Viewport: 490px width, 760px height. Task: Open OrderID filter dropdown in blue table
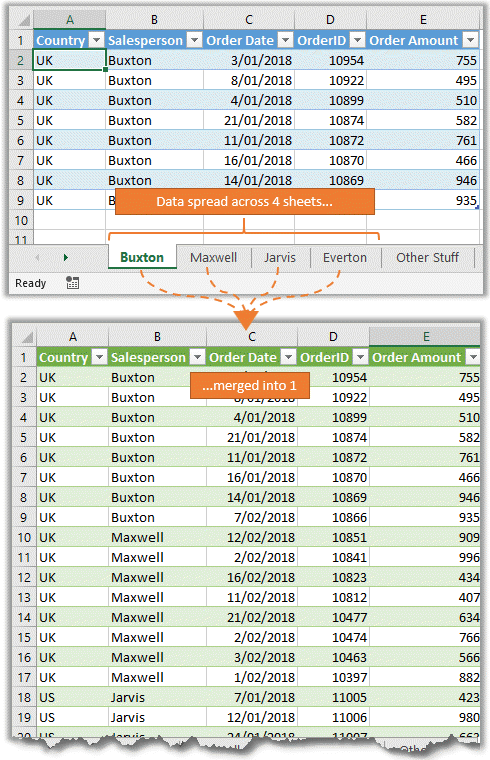[357, 40]
